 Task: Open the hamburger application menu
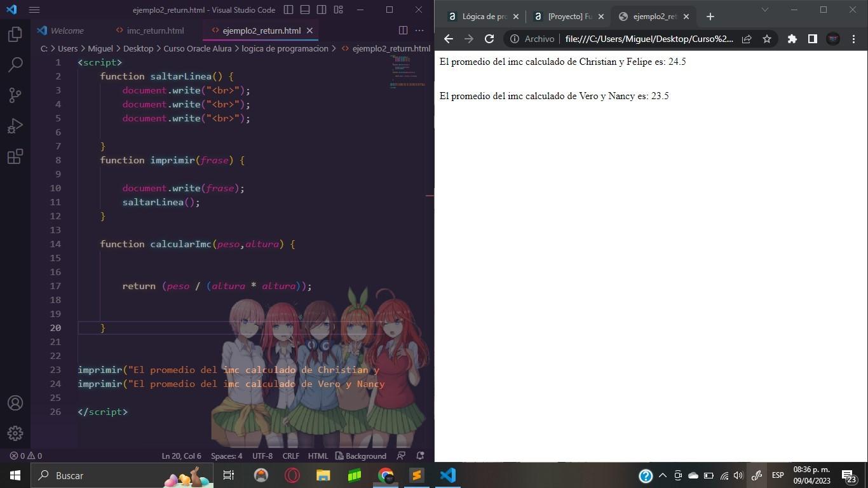tap(34, 10)
